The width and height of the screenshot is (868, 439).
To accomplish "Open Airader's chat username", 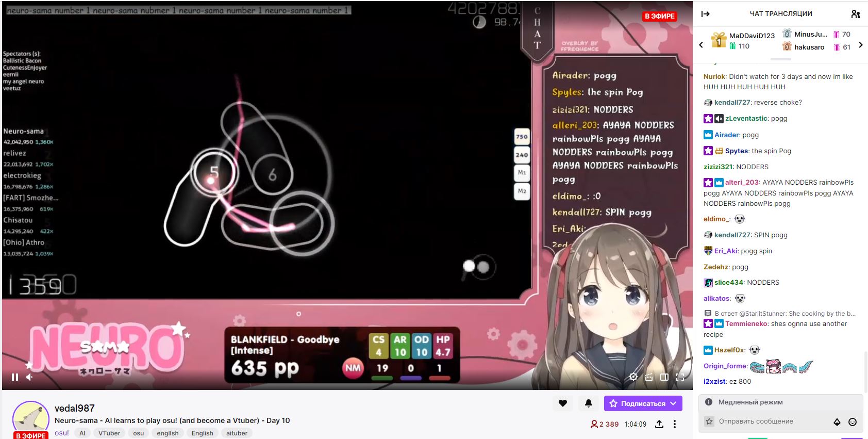I will pyautogui.click(x=727, y=135).
